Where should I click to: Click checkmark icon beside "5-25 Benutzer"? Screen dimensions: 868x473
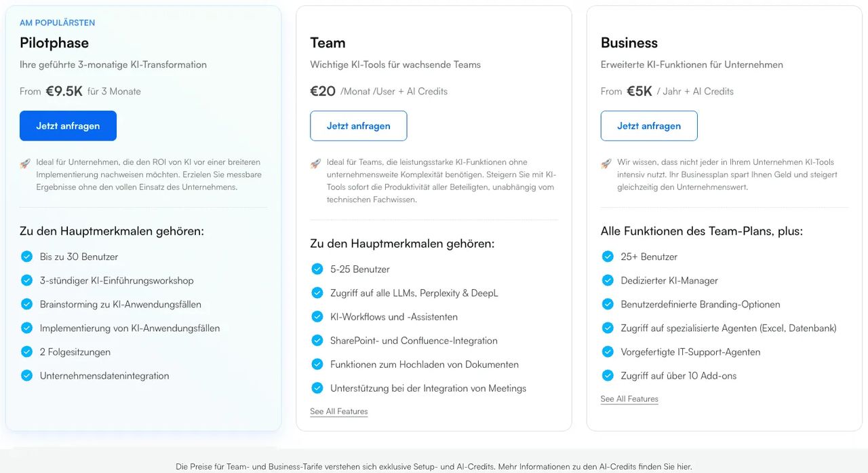coord(317,269)
